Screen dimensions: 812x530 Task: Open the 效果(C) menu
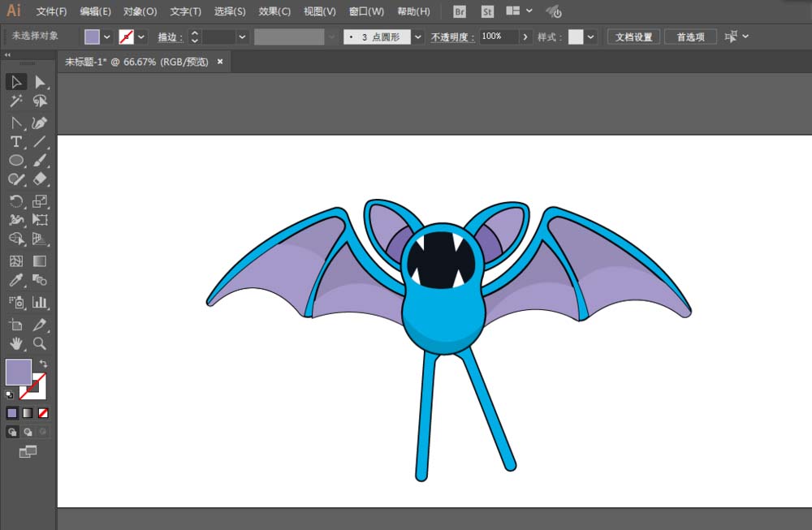pos(274,11)
